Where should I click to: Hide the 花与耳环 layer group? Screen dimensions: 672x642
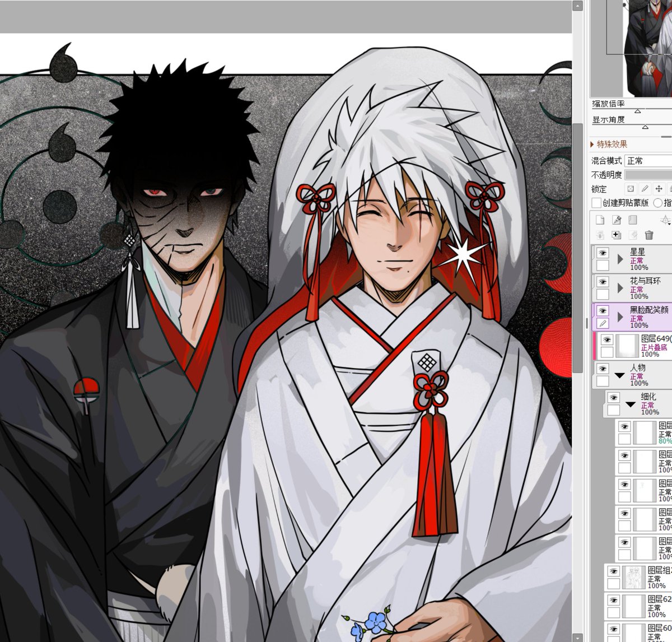coord(603,282)
